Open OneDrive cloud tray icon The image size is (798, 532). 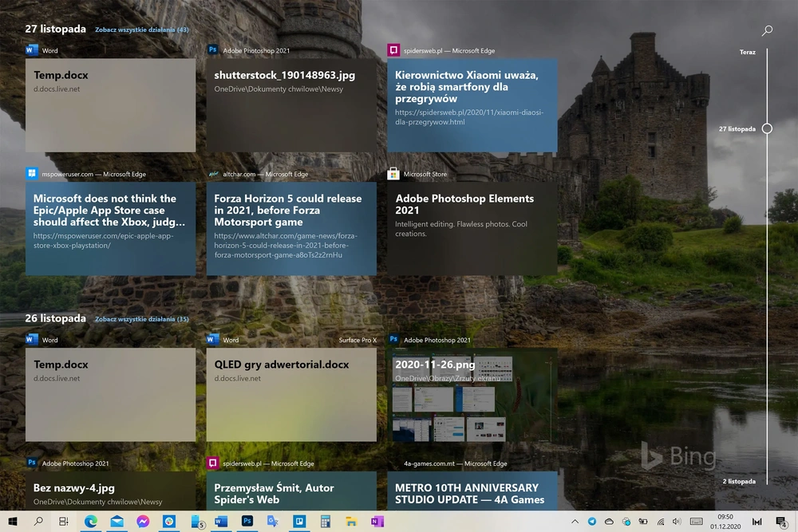[x=609, y=522]
